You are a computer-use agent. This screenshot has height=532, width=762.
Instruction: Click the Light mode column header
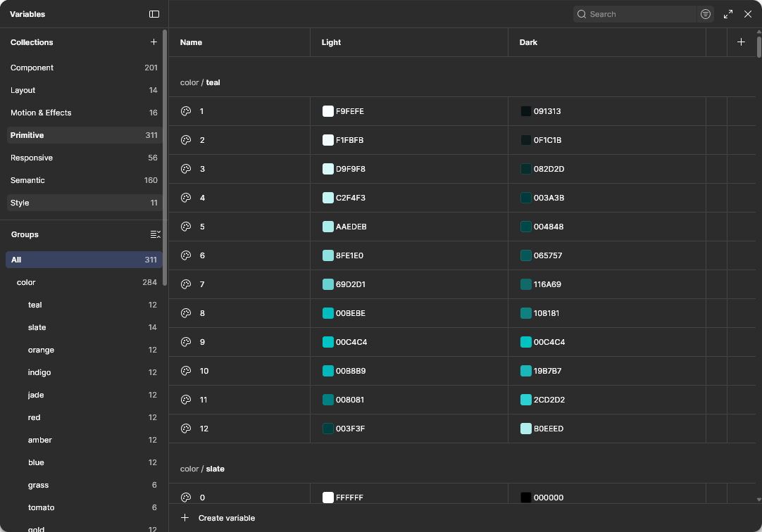(x=331, y=42)
